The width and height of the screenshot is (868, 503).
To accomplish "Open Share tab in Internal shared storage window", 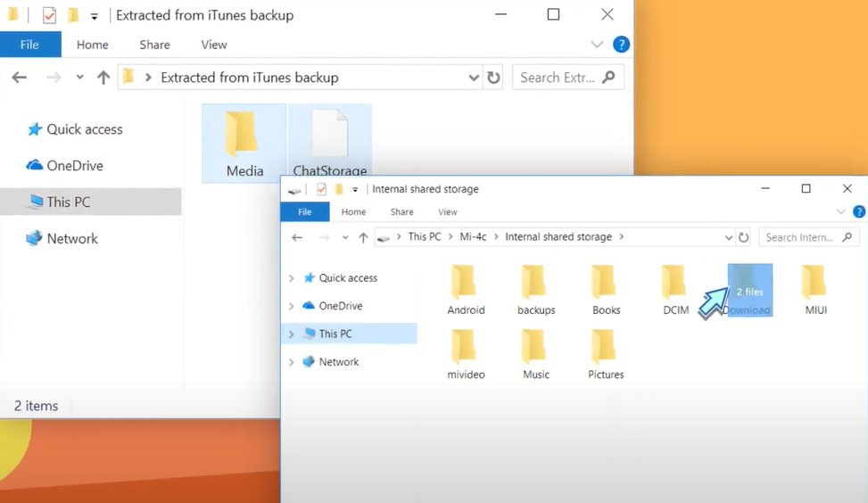I will [402, 212].
